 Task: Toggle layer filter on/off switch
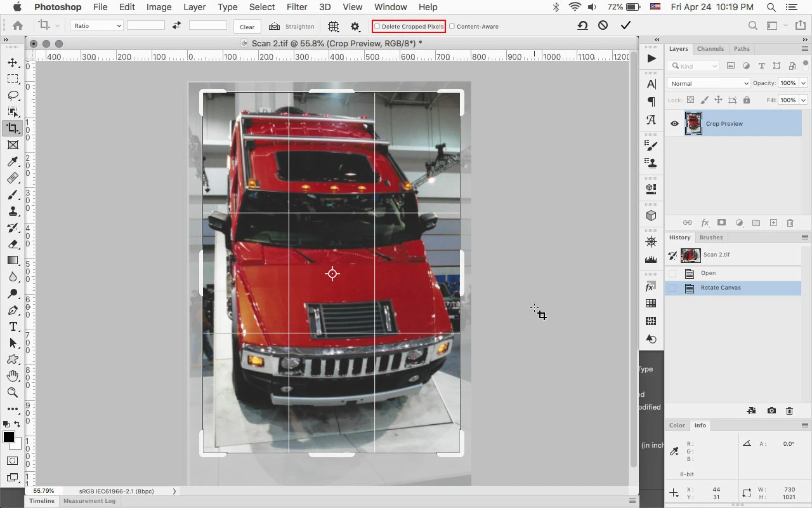[806, 63]
